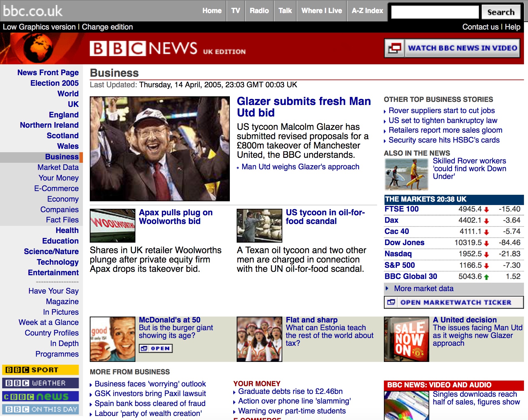Image resolution: width=528 pixels, height=420 pixels.
Task: Click the oil-for-food story thumbnail
Action: pyautogui.click(x=259, y=226)
